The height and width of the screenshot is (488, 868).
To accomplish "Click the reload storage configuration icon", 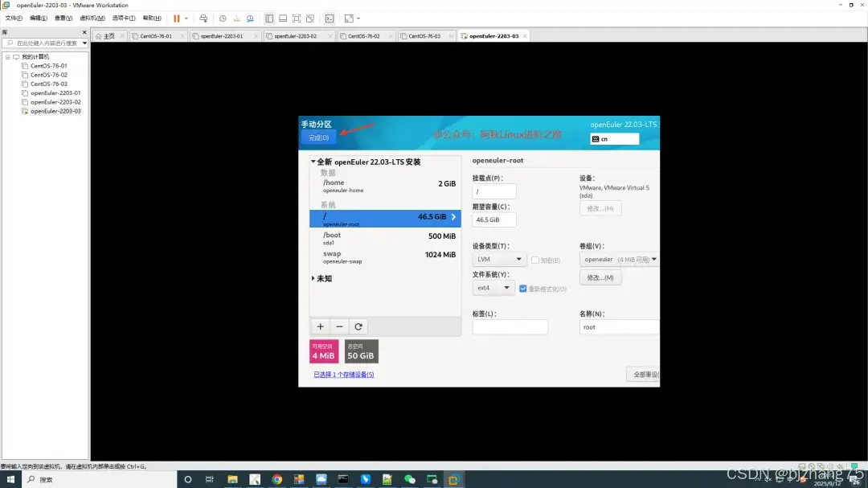I will click(x=358, y=326).
